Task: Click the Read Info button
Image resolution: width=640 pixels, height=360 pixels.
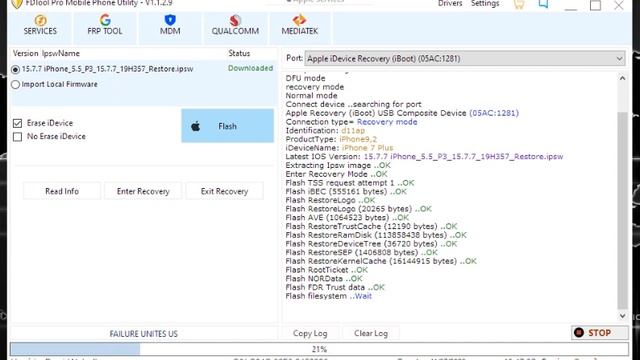Action: pos(62,191)
